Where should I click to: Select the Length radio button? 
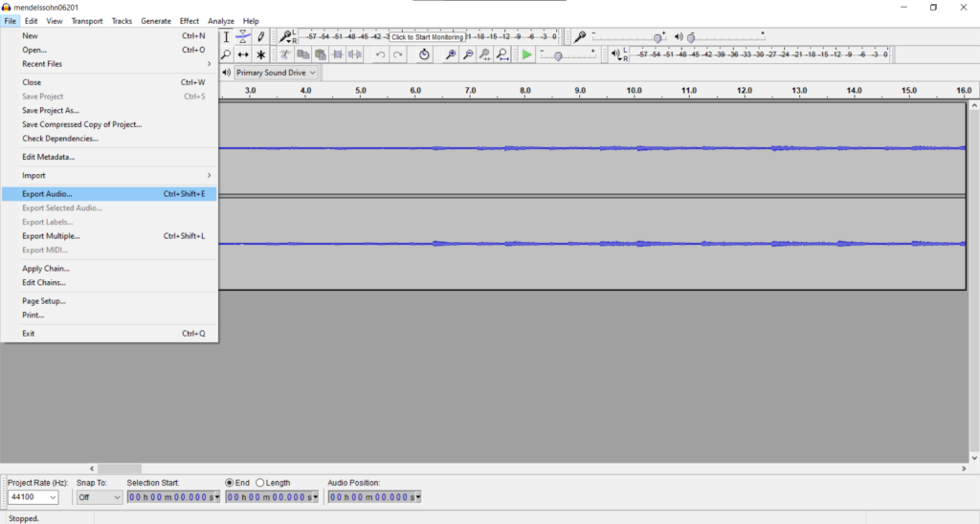pyautogui.click(x=260, y=483)
